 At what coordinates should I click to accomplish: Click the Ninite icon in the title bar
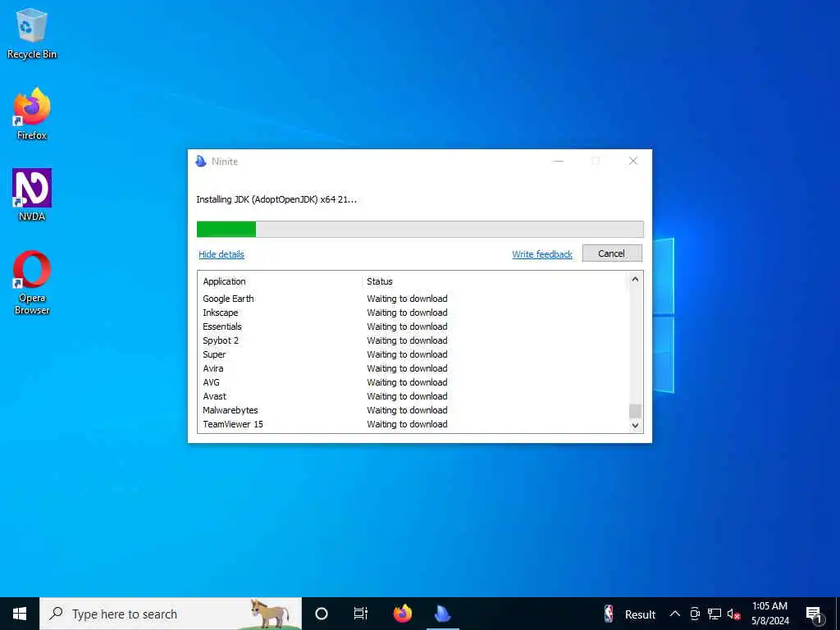click(201, 162)
